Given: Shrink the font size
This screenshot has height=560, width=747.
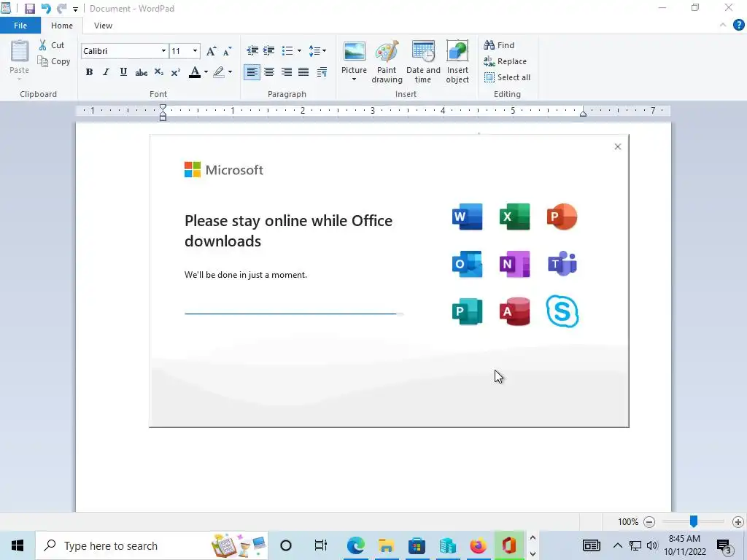Looking at the screenshot, I should coord(228,51).
